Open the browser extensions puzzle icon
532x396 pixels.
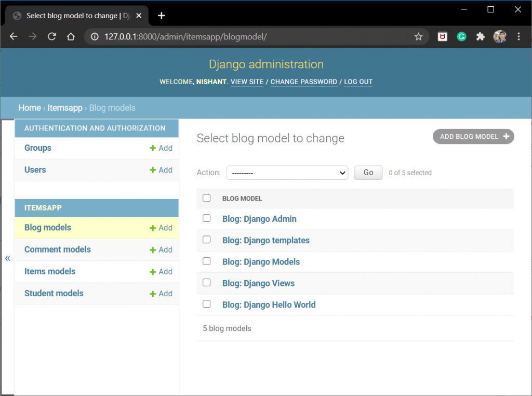481,36
